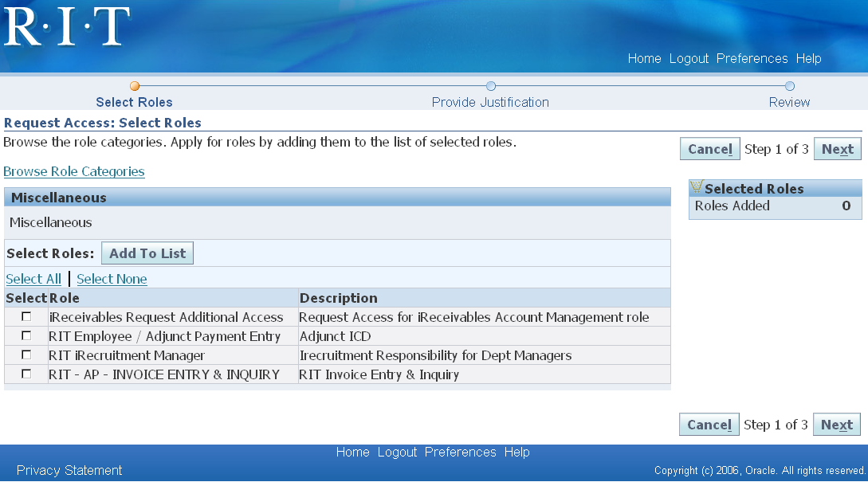Click the Provide Justification step circle
The image size is (868, 482).
[x=491, y=86]
